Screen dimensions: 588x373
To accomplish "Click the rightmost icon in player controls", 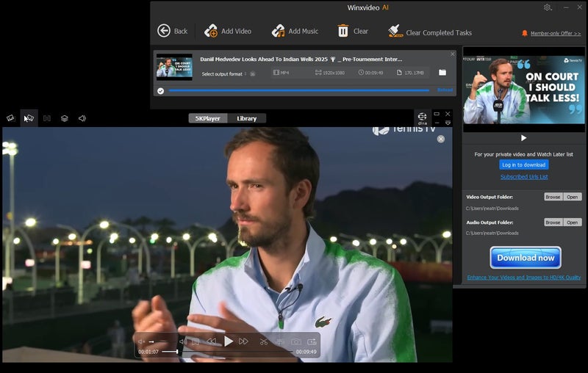I will [x=312, y=341].
